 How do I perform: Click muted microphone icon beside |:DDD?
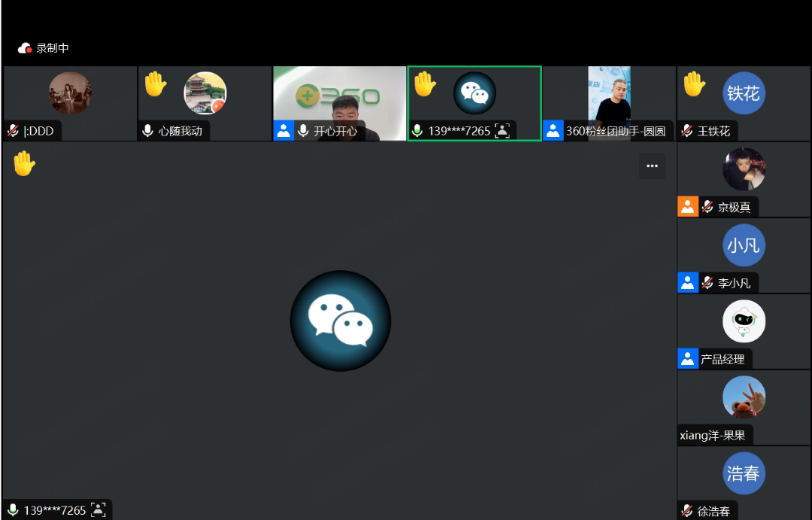tap(14, 131)
